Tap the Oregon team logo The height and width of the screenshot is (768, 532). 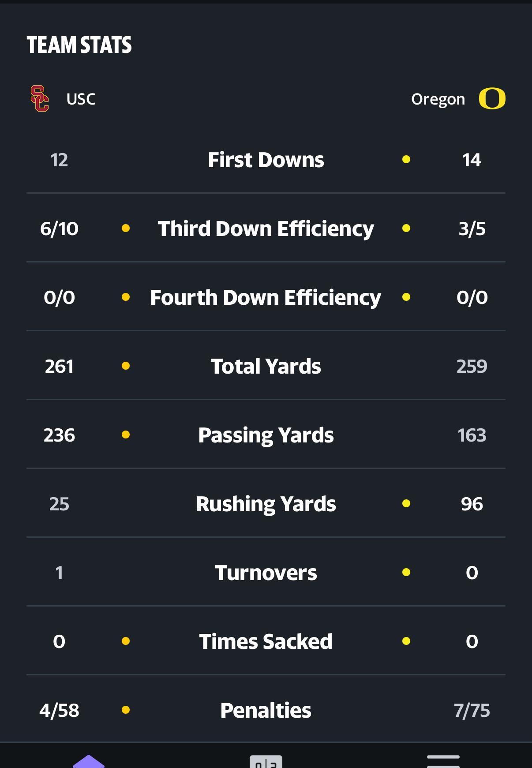tap(492, 98)
